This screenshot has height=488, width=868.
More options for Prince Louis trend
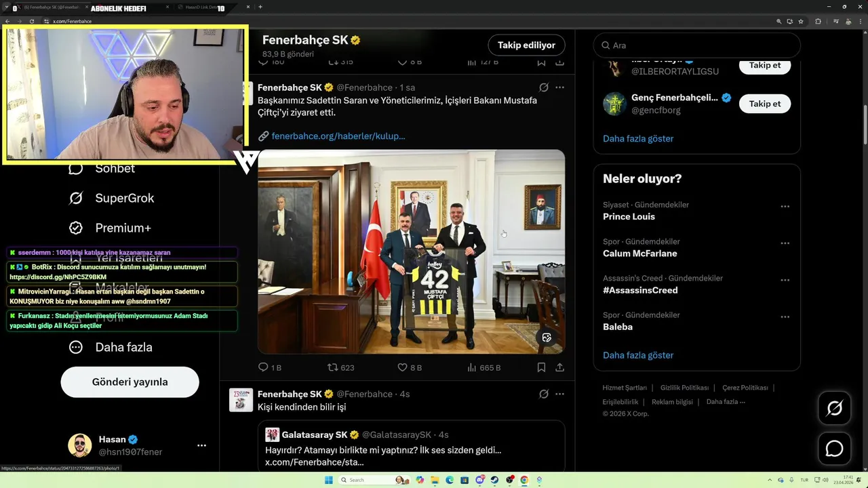point(785,207)
